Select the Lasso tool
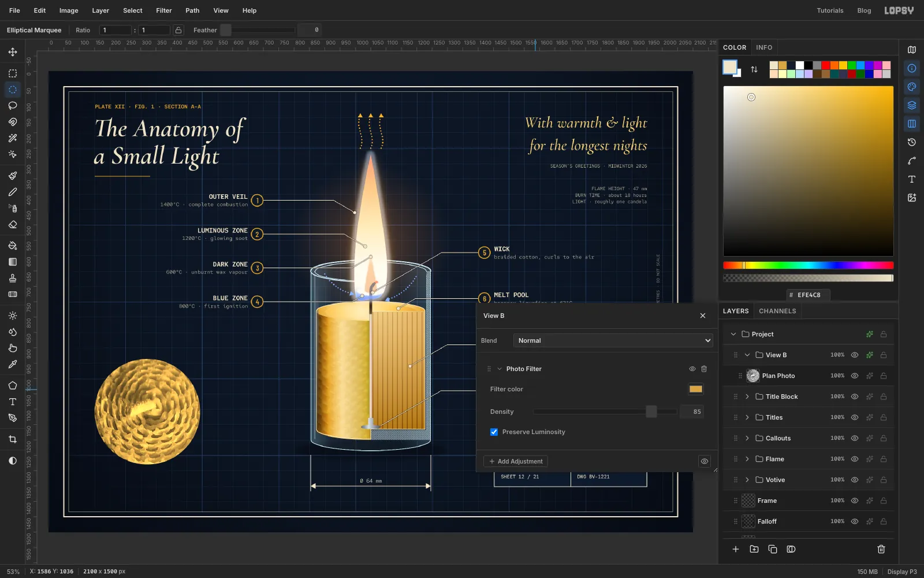This screenshot has width=924, height=578. (13, 106)
